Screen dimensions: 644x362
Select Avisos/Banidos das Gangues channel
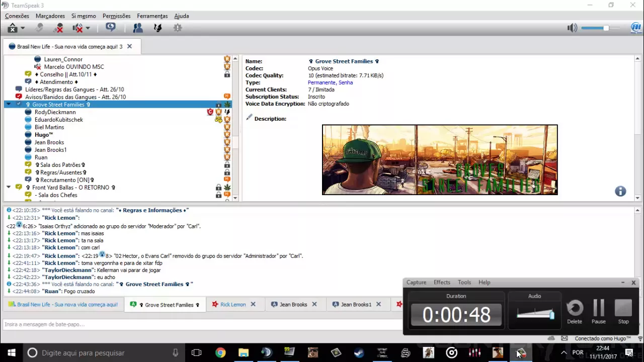click(75, 97)
